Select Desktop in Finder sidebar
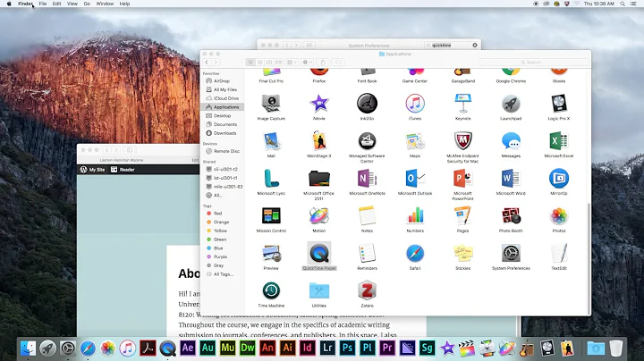This screenshot has height=361, width=644. (x=224, y=115)
